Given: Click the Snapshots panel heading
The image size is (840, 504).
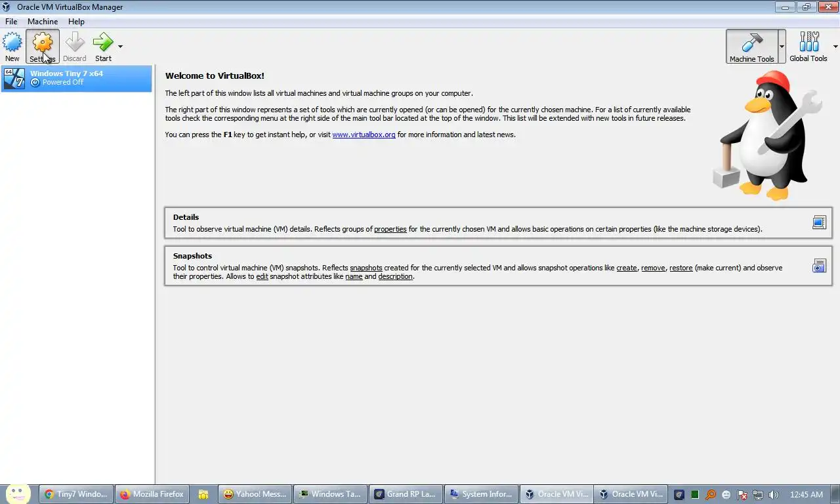Looking at the screenshot, I should pyautogui.click(x=192, y=256).
